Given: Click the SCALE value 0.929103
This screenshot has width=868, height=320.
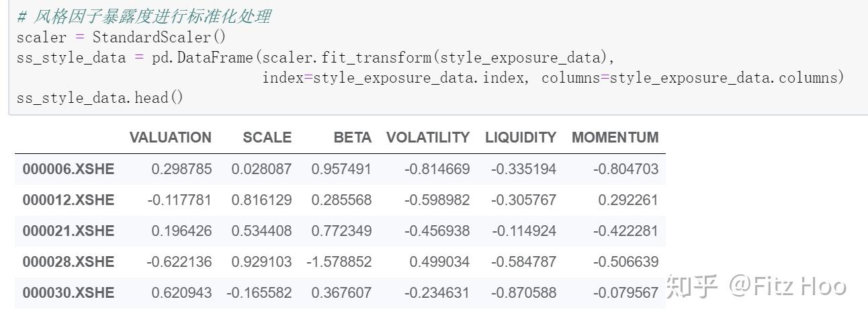Looking at the screenshot, I should click(x=262, y=262).
